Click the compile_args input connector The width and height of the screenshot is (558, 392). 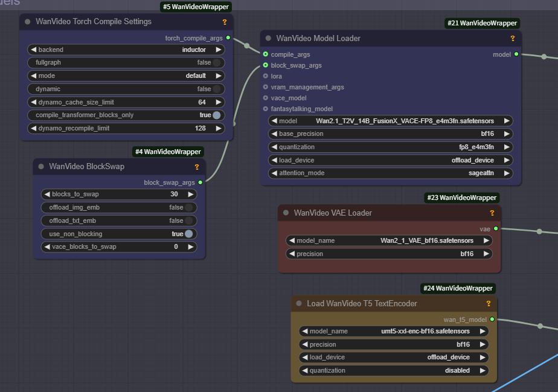pyautogui.click(x=266, y=54)
